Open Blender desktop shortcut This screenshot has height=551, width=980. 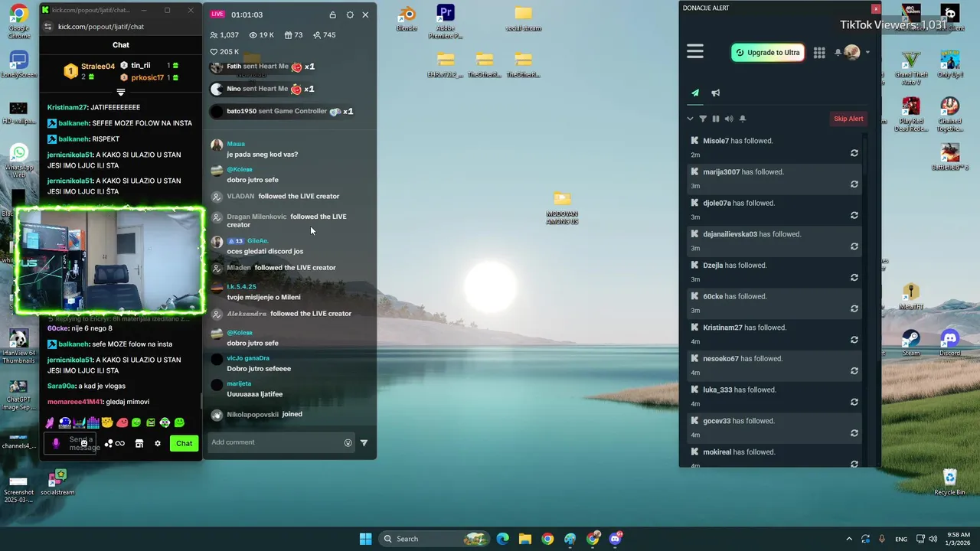[407, 18]
